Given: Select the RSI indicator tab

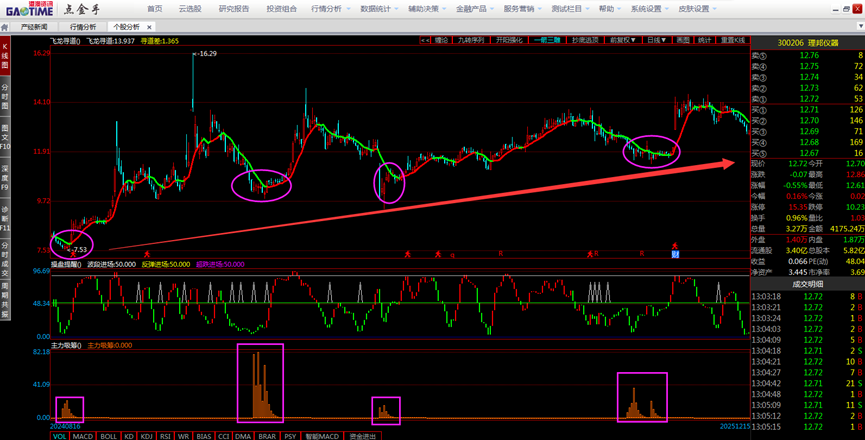Looking at the screenshot, I should 165,436.
